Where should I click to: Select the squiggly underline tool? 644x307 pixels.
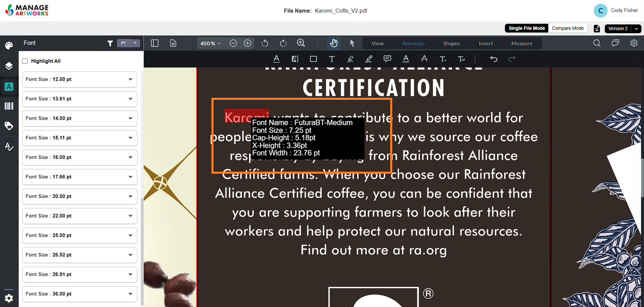406,59
